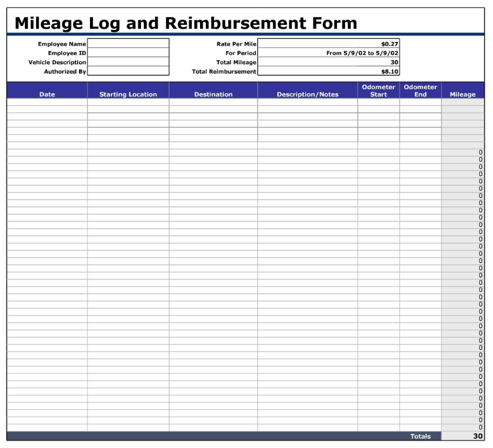Select the Description/Notes column header
Image resolution: width=493 pixels, height=448 pixels.
point(307,94)
